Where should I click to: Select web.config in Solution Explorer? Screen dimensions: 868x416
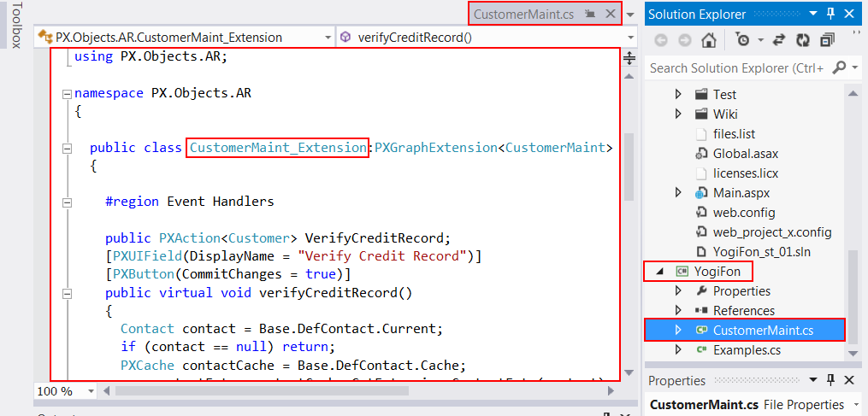click(744, 213)
